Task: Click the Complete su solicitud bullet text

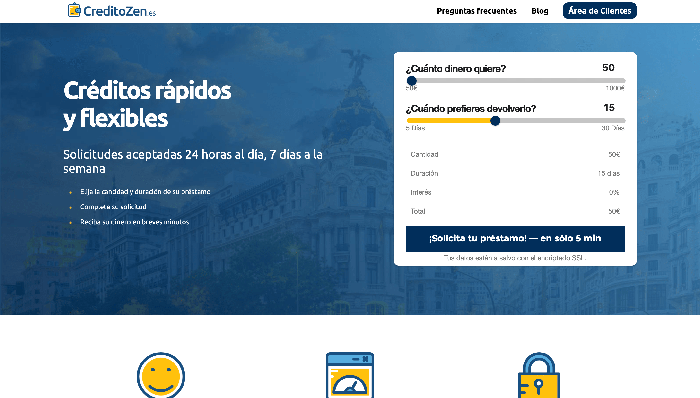Action: click(113, 207)
